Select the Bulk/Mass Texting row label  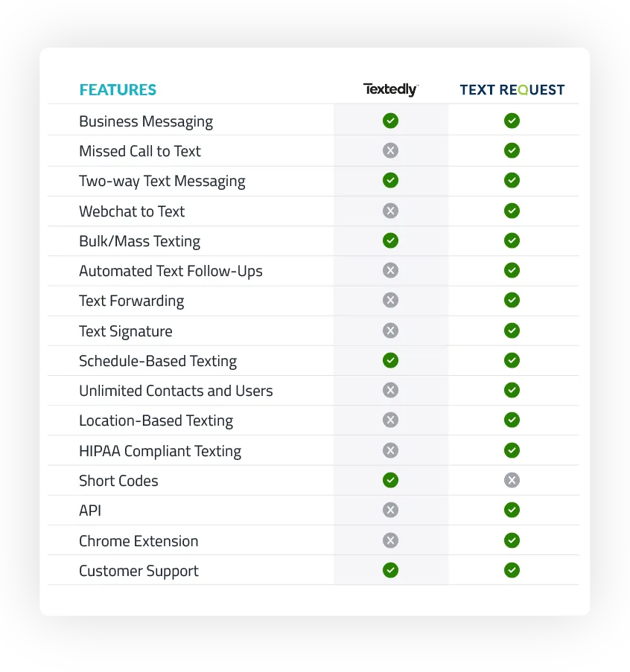pos(140,241)
